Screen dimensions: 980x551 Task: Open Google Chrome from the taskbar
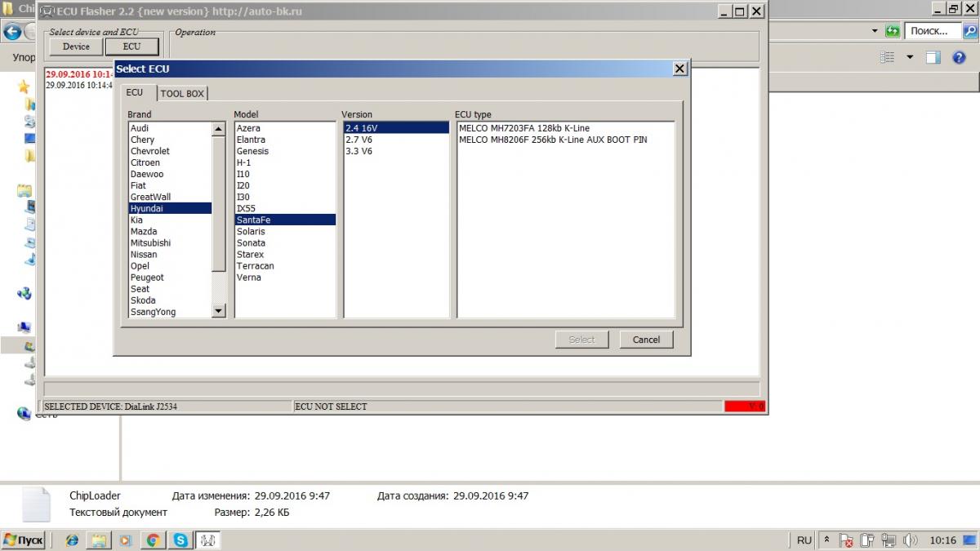tap(153, 540)
